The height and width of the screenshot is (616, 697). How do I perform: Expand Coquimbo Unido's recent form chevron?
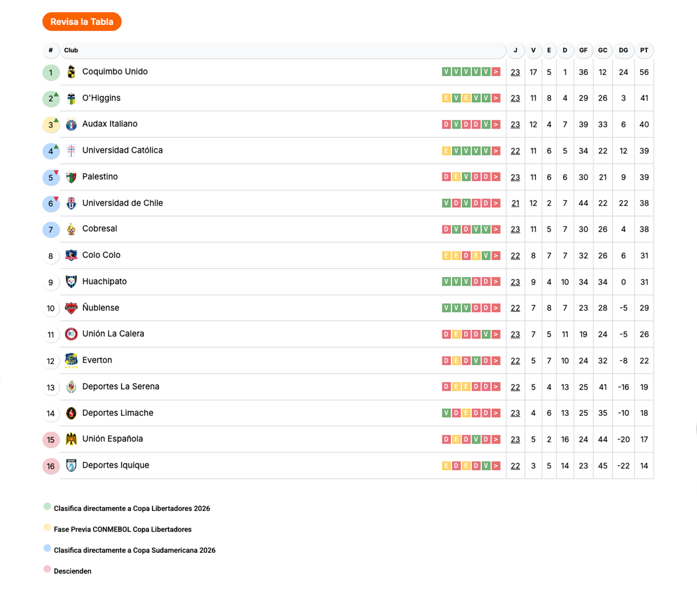click(x=496, y=71)
